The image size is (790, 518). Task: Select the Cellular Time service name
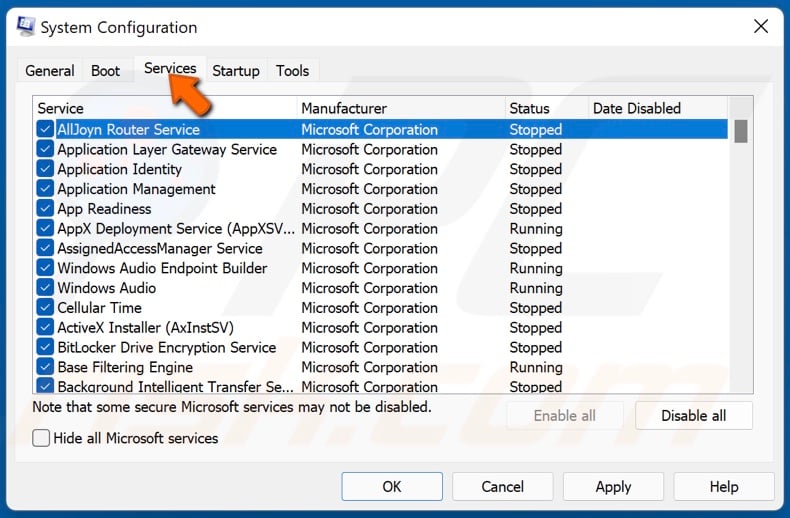pyautogui.click(x=99, y=307)
